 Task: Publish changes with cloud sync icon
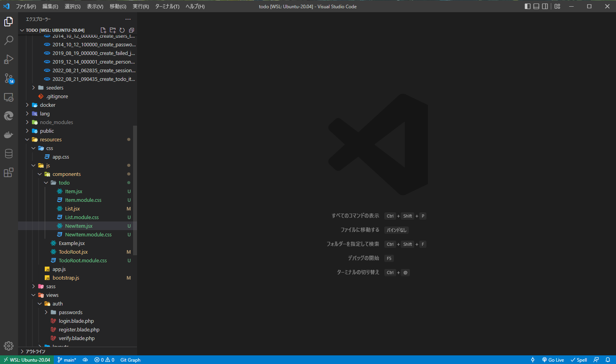click(x=85, y=360)
